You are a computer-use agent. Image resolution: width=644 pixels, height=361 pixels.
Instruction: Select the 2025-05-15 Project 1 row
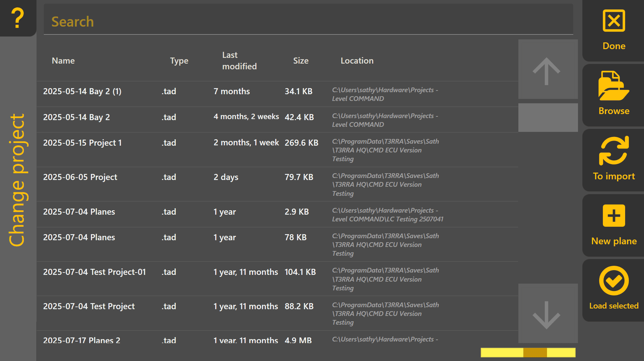(x=277, y=149)
